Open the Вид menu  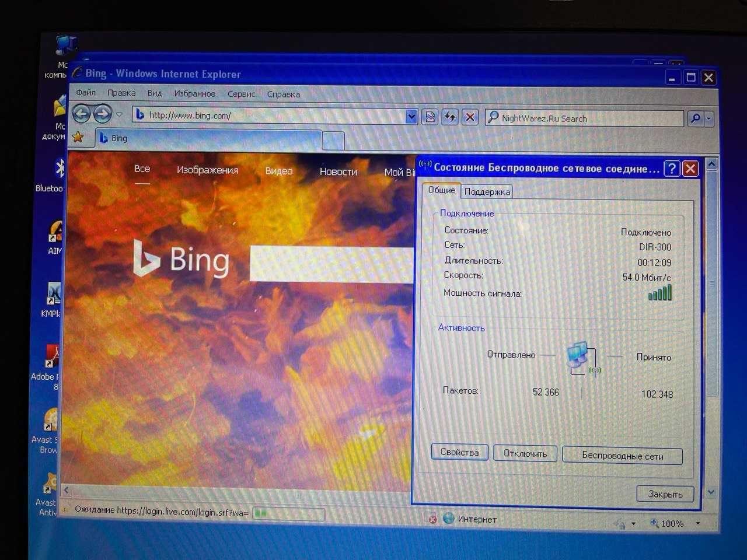click(x=155, y=93)
